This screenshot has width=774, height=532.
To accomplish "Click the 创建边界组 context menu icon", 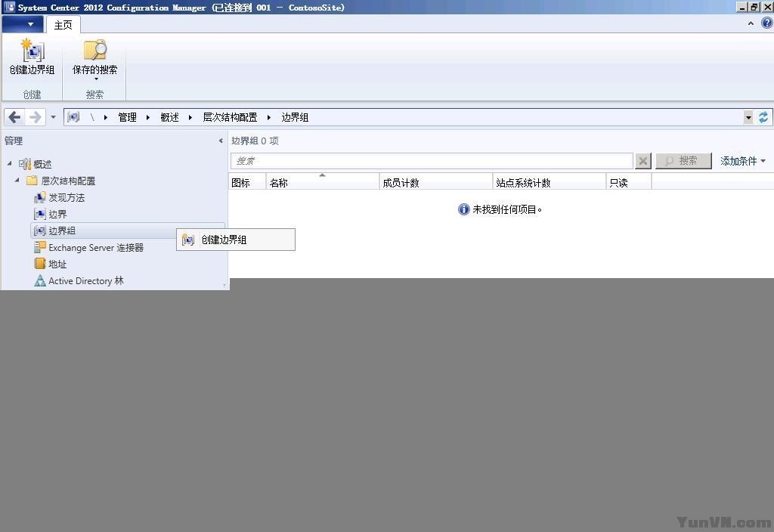I will coord(188,240).
